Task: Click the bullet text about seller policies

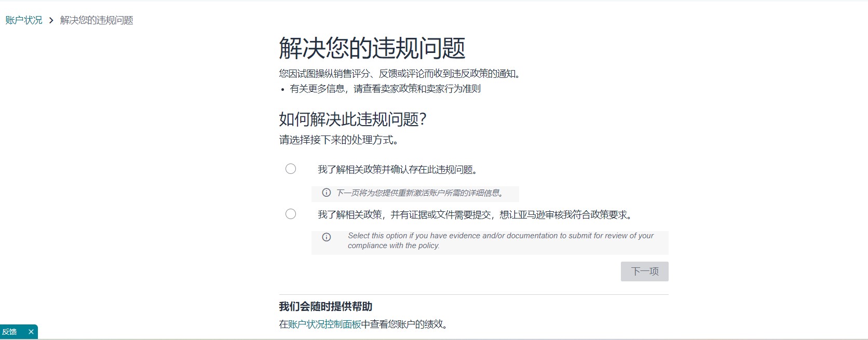Action: (385, 89)
